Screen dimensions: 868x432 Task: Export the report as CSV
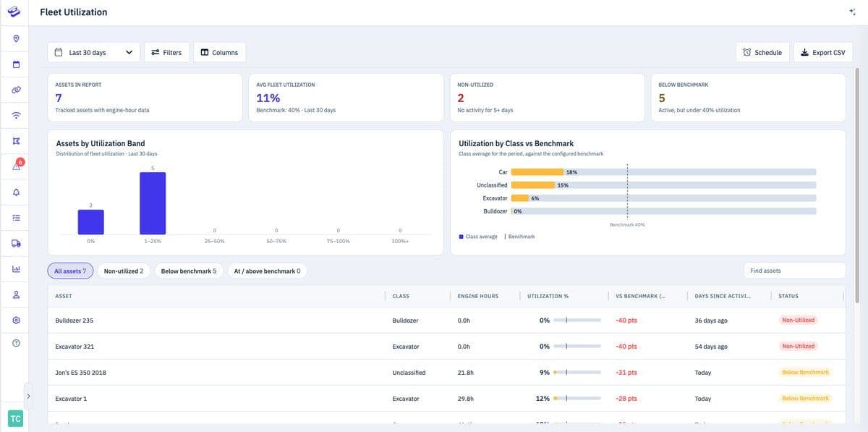tap(823, 52)
